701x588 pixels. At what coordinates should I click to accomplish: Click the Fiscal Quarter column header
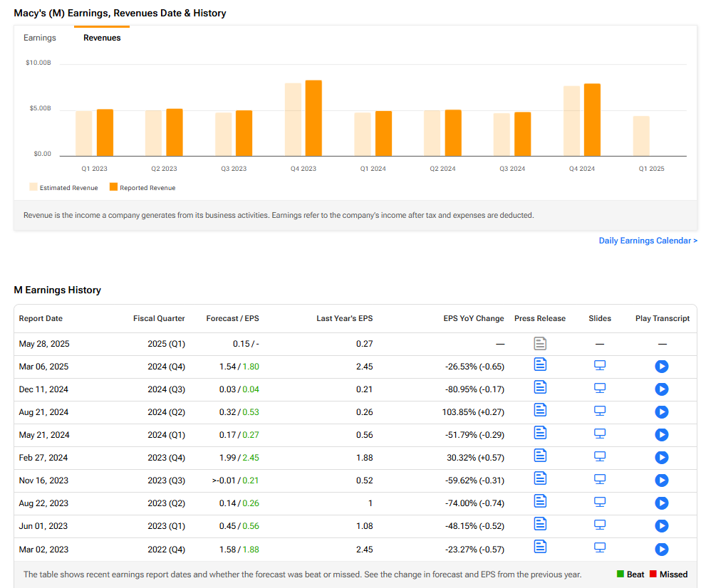pyautogui.click(x=159, y=319)
